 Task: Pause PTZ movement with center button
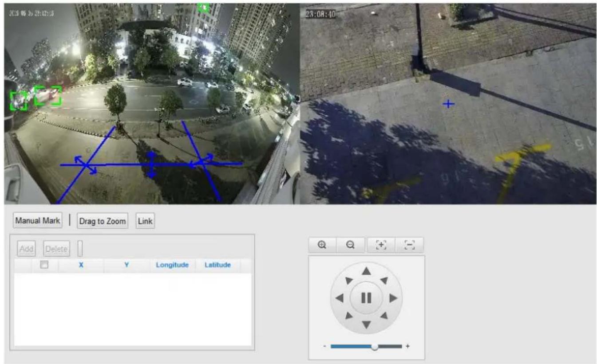[x=366, y=298]
